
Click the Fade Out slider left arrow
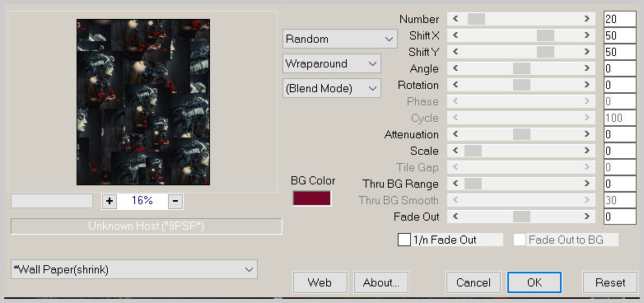tap(455, 217)
